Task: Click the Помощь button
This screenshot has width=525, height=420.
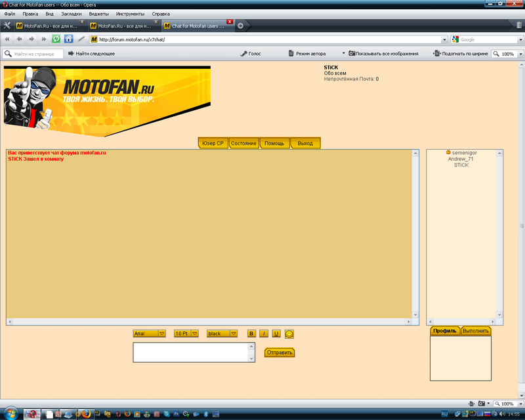Action: [274, 143]
